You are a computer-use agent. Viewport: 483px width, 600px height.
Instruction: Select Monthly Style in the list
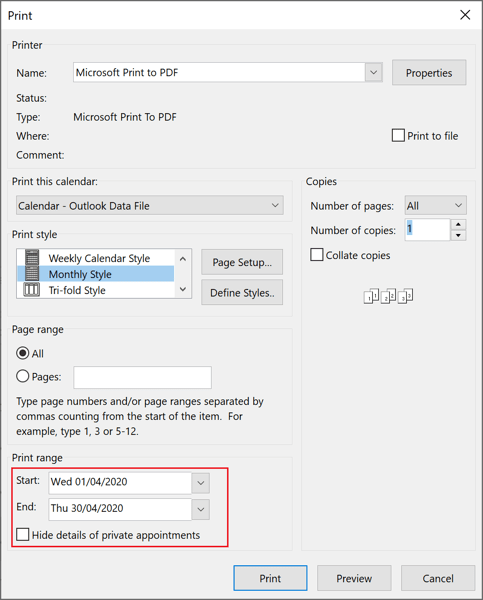[96, 274]
